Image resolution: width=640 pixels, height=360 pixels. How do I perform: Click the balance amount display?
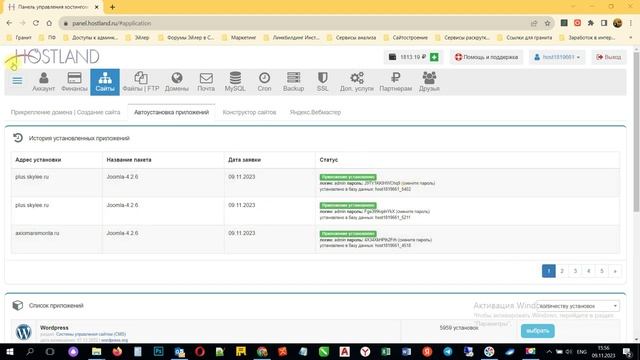(413, 57)
